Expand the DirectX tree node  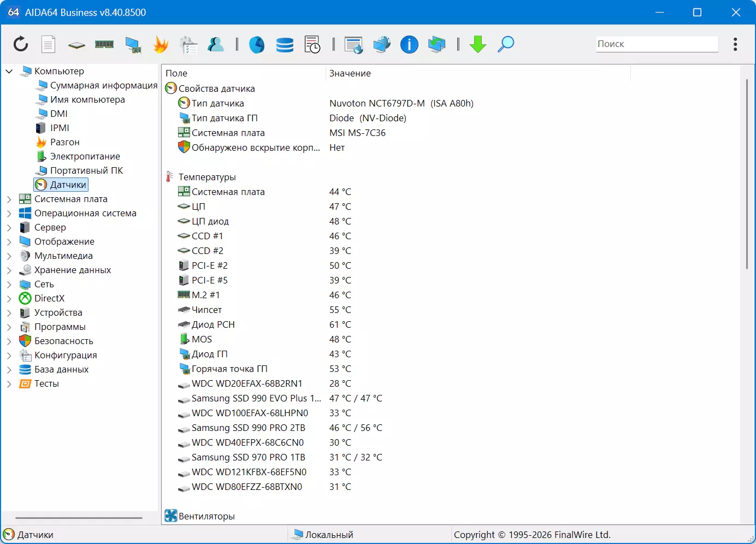pos(9,298)
